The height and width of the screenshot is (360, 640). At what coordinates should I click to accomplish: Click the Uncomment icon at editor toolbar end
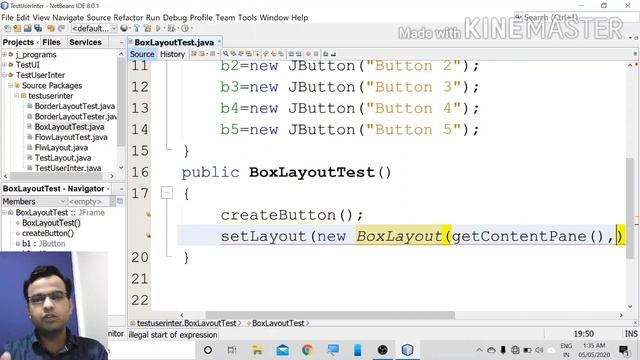point(333,53)
